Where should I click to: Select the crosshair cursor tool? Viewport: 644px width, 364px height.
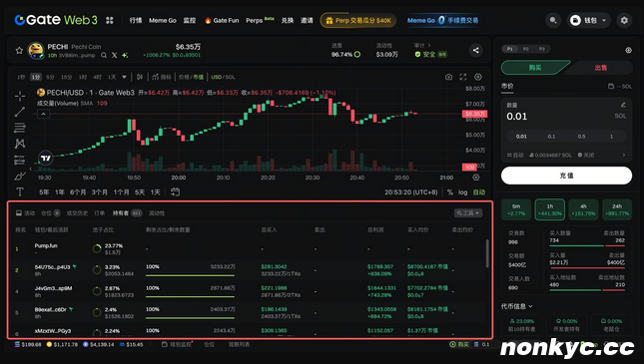(20, 96)
